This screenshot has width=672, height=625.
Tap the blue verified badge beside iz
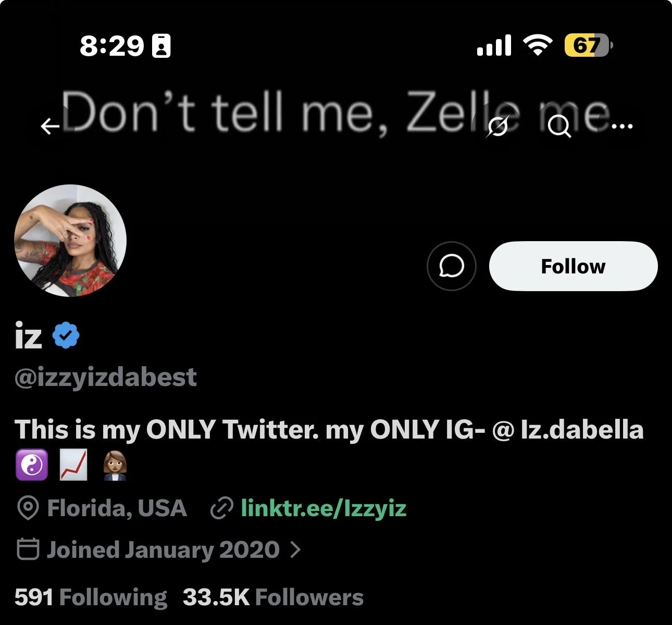click(66, 335)
